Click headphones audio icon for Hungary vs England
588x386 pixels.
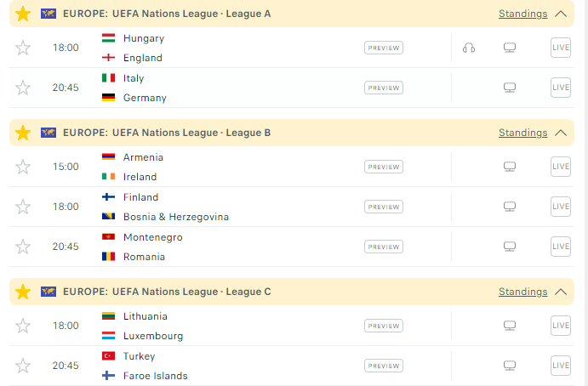pos(468,48)
